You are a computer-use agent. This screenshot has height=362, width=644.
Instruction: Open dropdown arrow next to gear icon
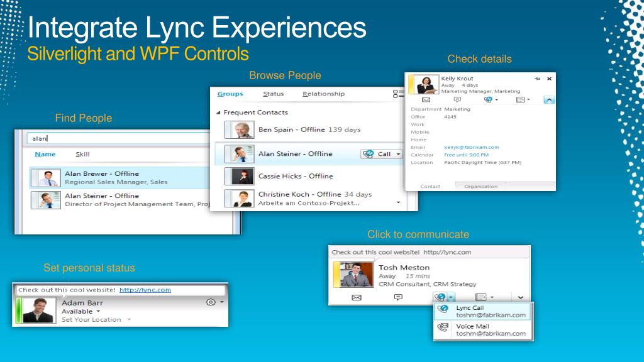click(222, 302)
